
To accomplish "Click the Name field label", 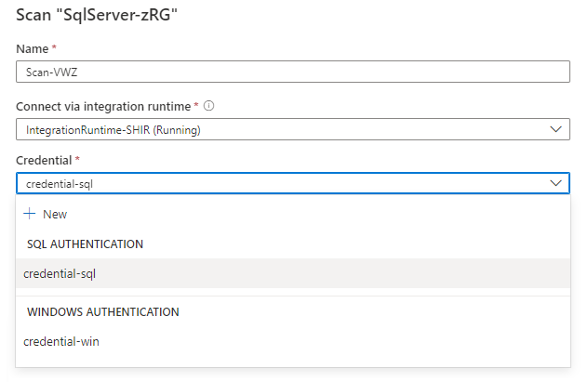I will [31, 46].
